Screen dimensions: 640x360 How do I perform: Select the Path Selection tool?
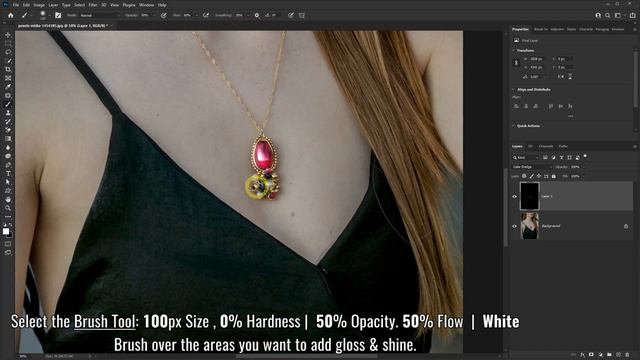coord(8,182)
